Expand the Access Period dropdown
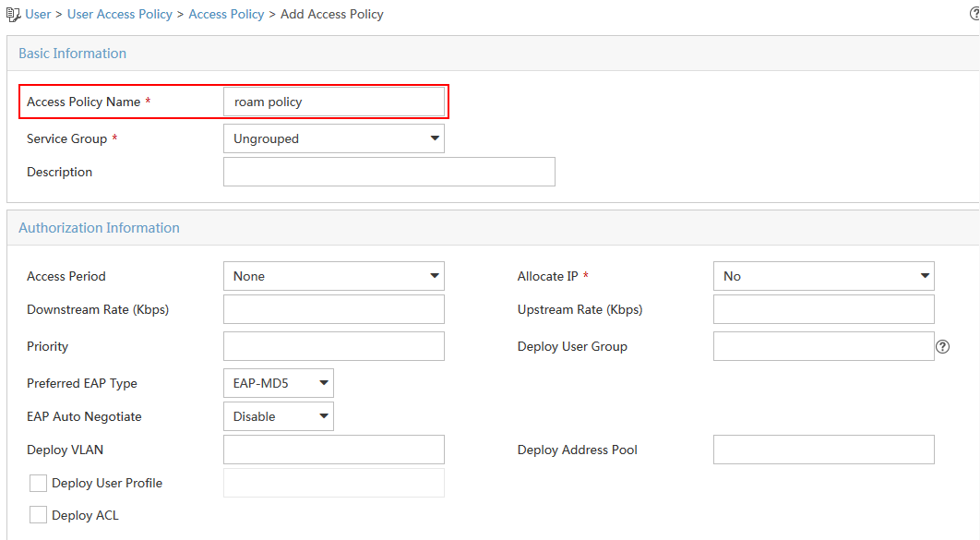980x540 pixels. pos(334,276)
